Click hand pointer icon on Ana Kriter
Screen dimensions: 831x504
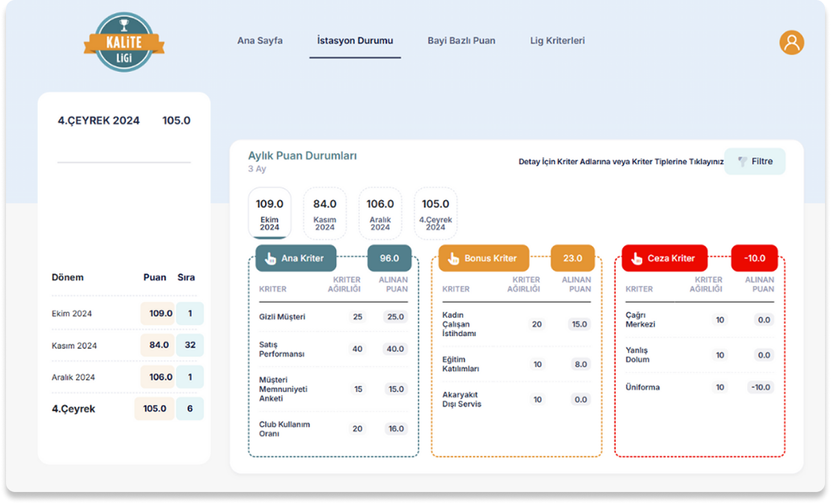[x=270, y=258]
